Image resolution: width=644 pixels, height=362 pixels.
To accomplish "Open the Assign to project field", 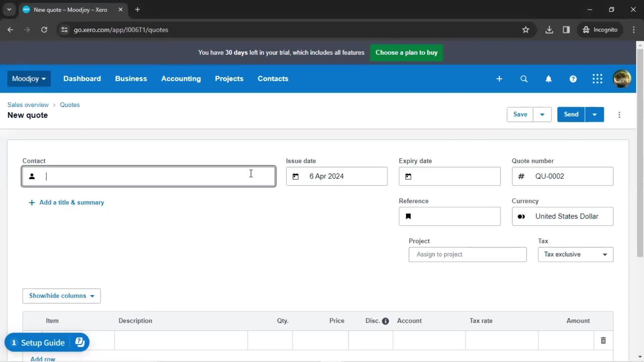I will point(468,254).
